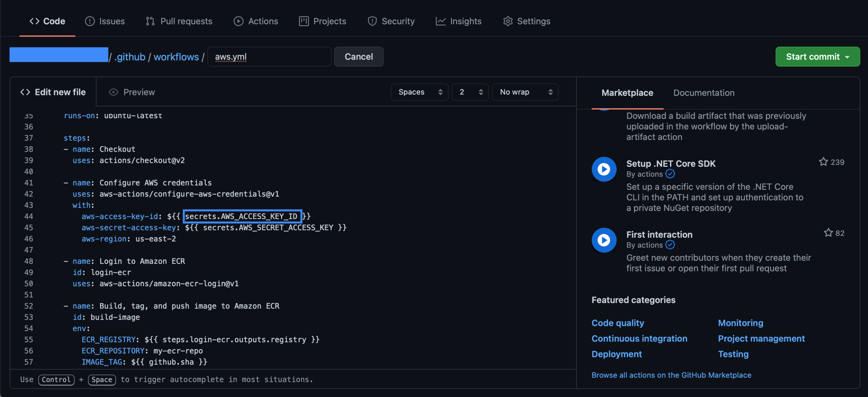Open Browse all actions on GitHub Marketplace
This screenshot has height=397, width=868.
(x=671, y=375)
